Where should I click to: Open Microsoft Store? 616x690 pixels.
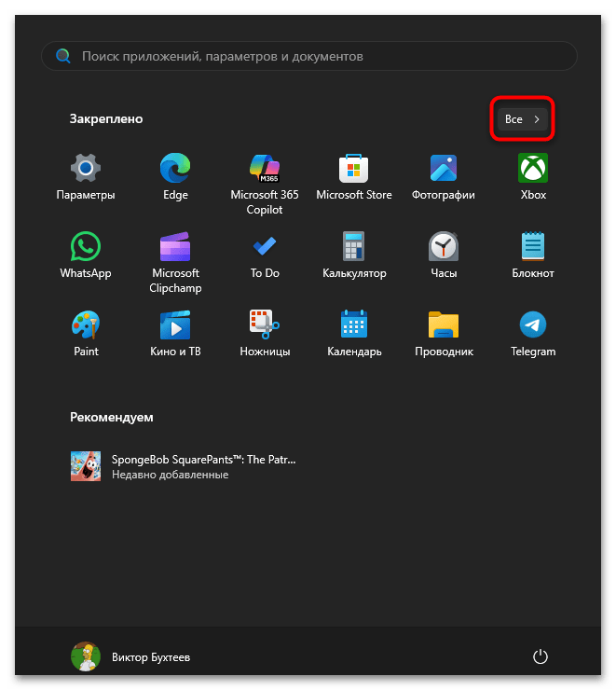354,177
